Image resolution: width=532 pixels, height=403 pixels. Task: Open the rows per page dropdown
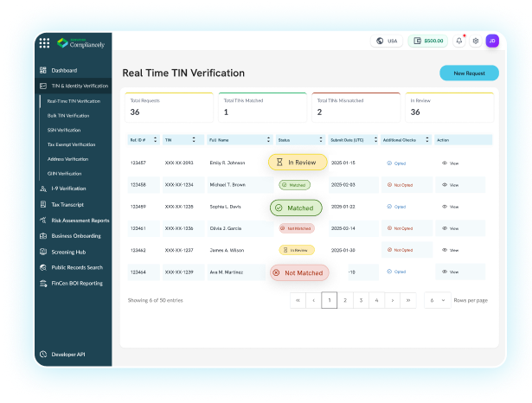(x=436, y=300)
